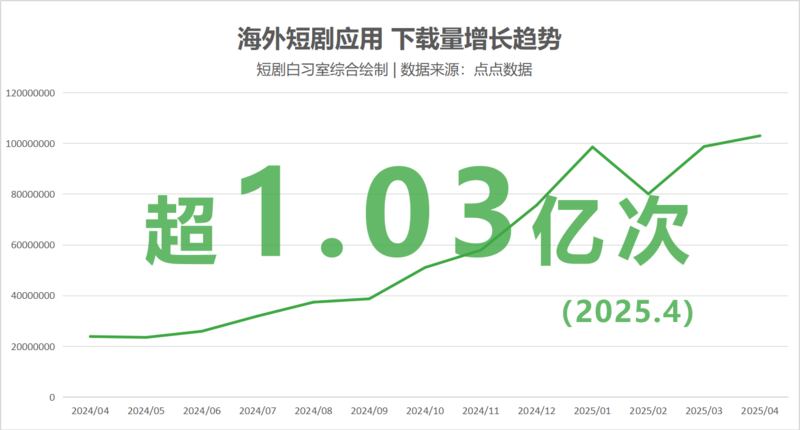Click the chart title 海外短剧应用 下载量增长趋势

(x=400, y=40)
